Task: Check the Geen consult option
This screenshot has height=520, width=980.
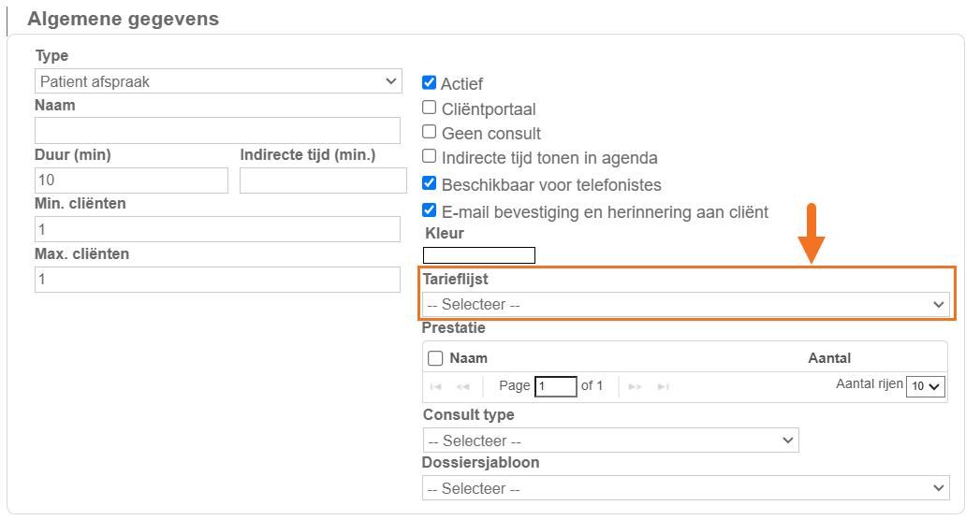Action: pyautogui.click(x=430, y=133)
